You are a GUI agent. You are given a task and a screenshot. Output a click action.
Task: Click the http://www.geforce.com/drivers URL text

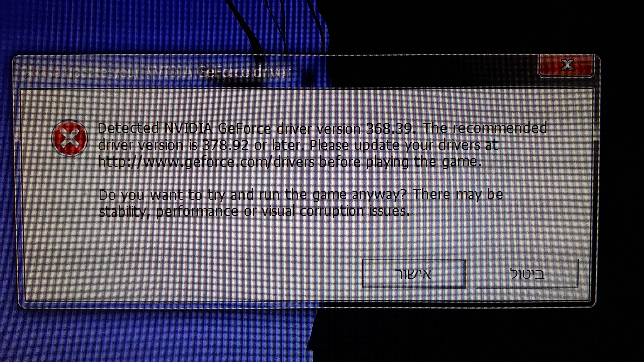pyautogui.click(x=206, y=162)
